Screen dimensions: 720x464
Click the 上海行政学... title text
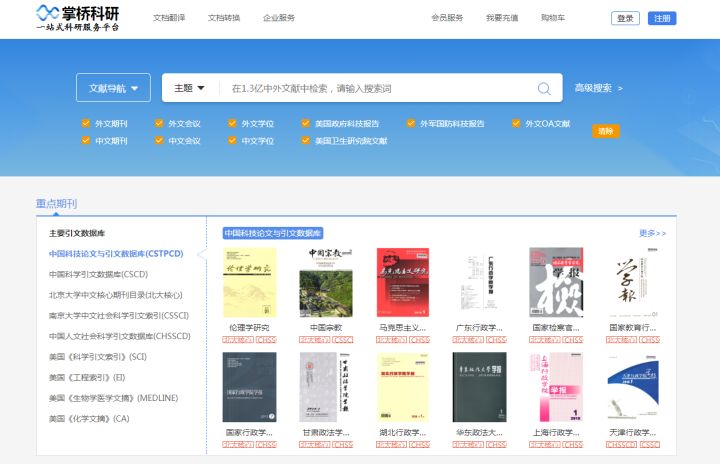pos(556,432)
